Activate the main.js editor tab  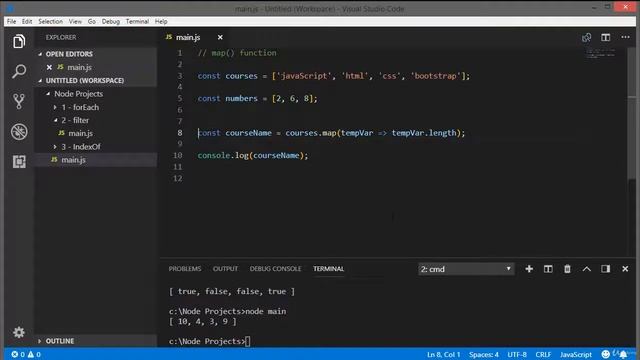[x=188, y=37]
